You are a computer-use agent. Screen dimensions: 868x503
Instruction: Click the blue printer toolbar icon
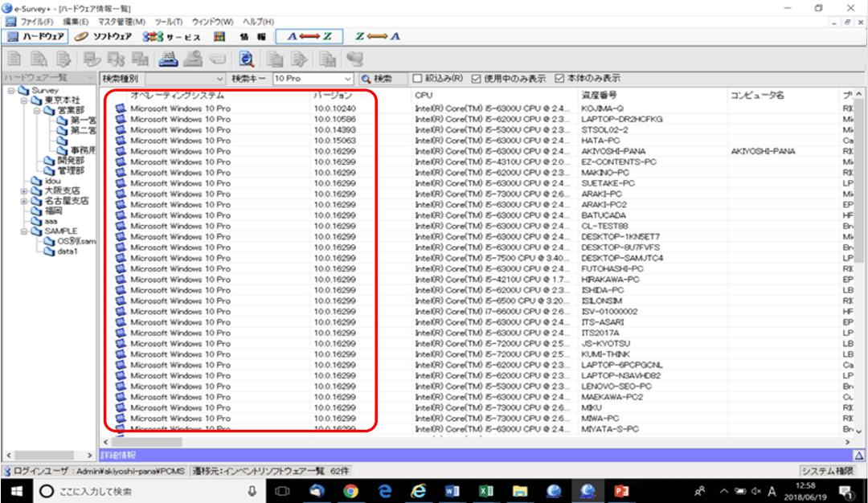[x=168, y=59]
